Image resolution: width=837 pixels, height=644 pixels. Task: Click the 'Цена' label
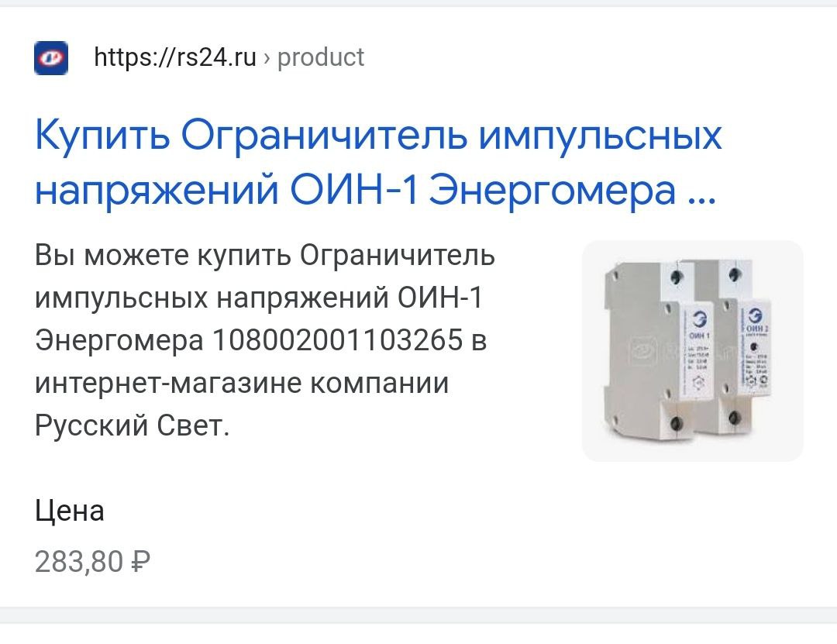pos(70,511)
